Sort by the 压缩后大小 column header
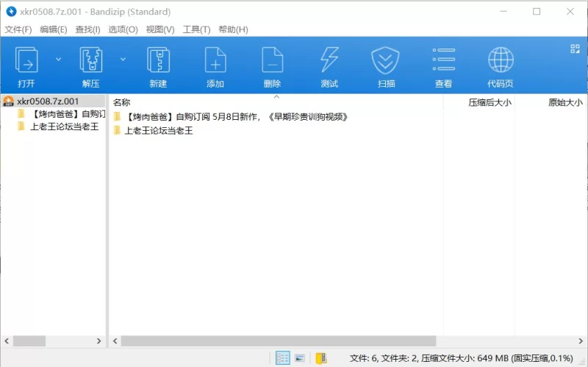 [489, 102]
